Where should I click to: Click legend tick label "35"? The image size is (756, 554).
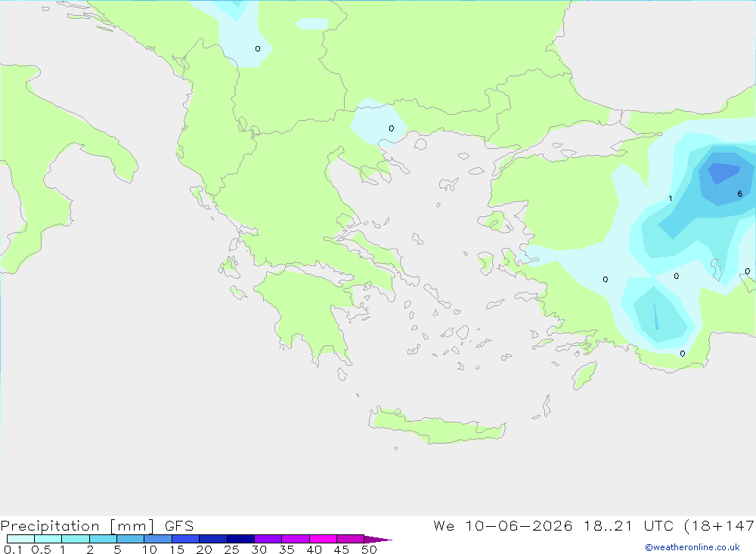pos(287,549)
